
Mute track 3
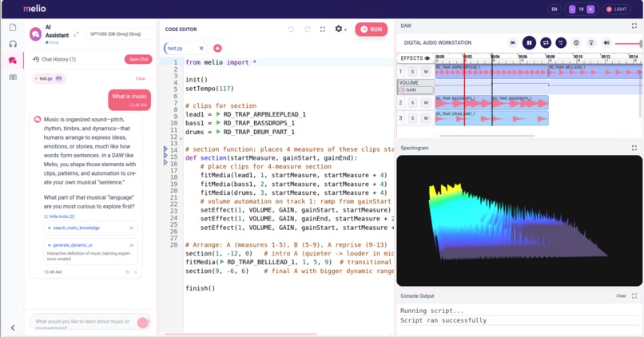coord(426,118)
